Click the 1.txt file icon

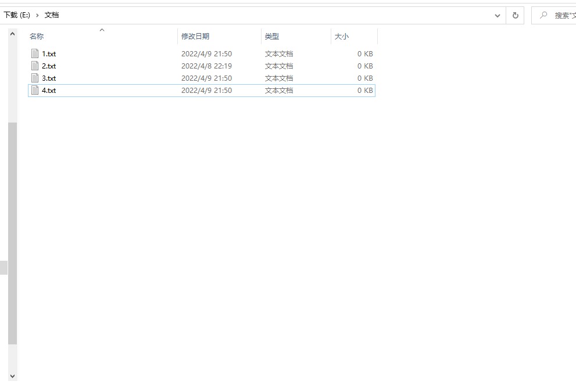[x=35, y=53]
